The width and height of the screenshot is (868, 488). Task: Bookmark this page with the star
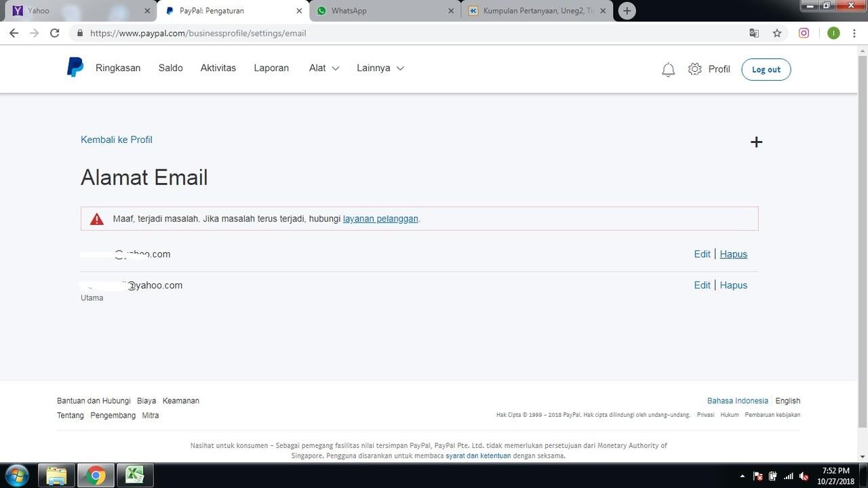[777, 33]
